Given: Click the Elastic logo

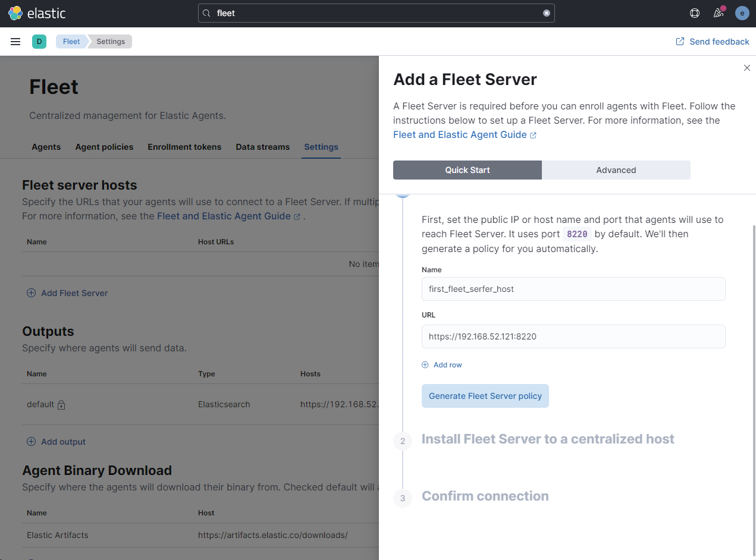Looking at the screenshot, I should tap(37, 13).
